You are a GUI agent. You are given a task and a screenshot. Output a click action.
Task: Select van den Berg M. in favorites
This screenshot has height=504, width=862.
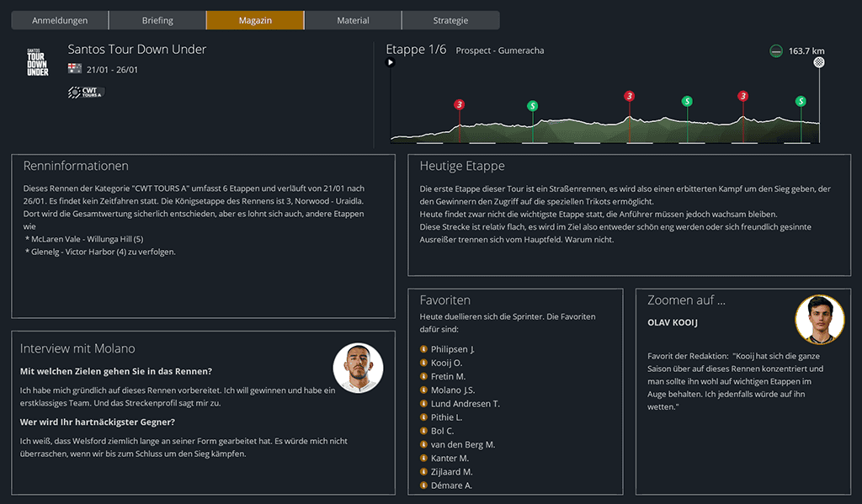(462, 444)
